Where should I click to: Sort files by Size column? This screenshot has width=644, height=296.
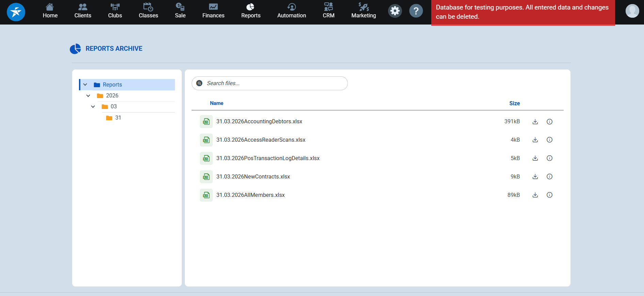pos(514,103)
